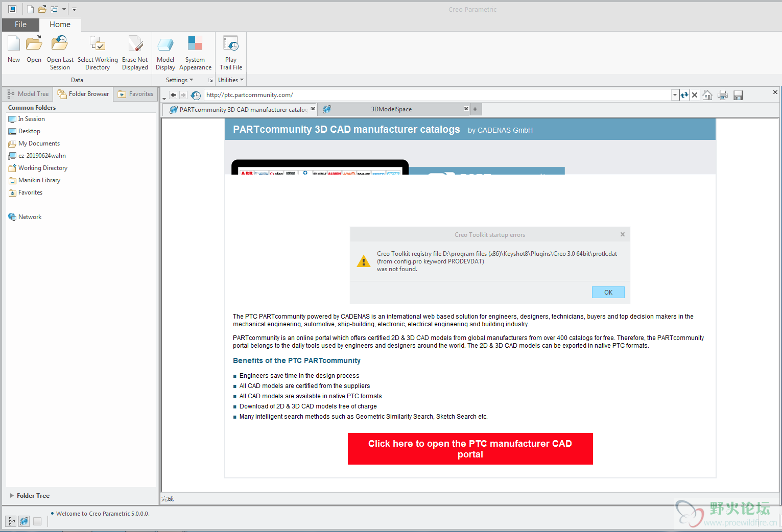This screenshot has height=532, width=782.
Task: Click the quick access New icon
Action: pos(30,9)
